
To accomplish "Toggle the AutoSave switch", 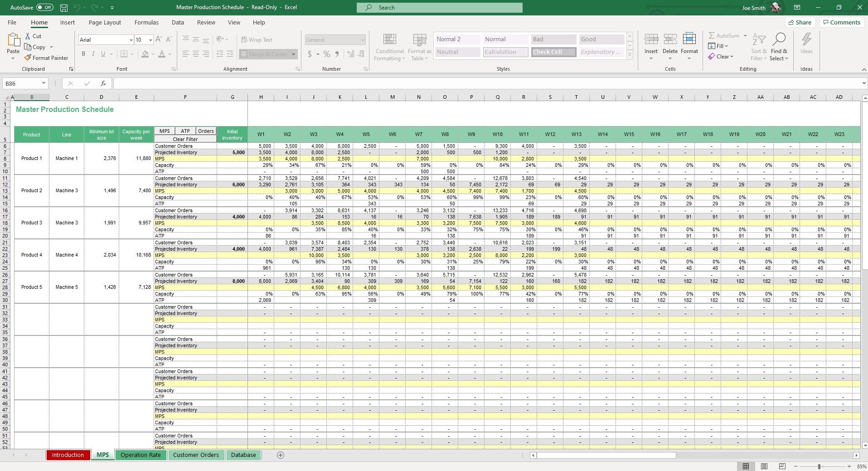I will [x=44, y=8].
